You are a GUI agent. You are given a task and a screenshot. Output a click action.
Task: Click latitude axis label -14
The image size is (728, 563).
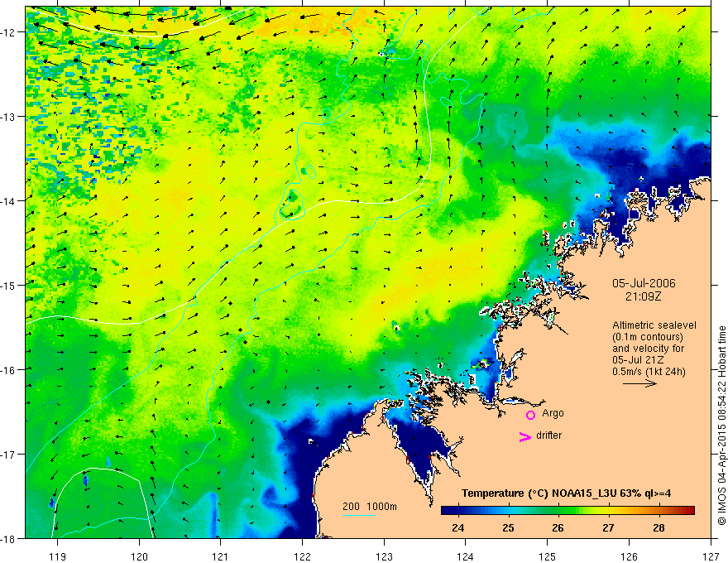point(9,201)
